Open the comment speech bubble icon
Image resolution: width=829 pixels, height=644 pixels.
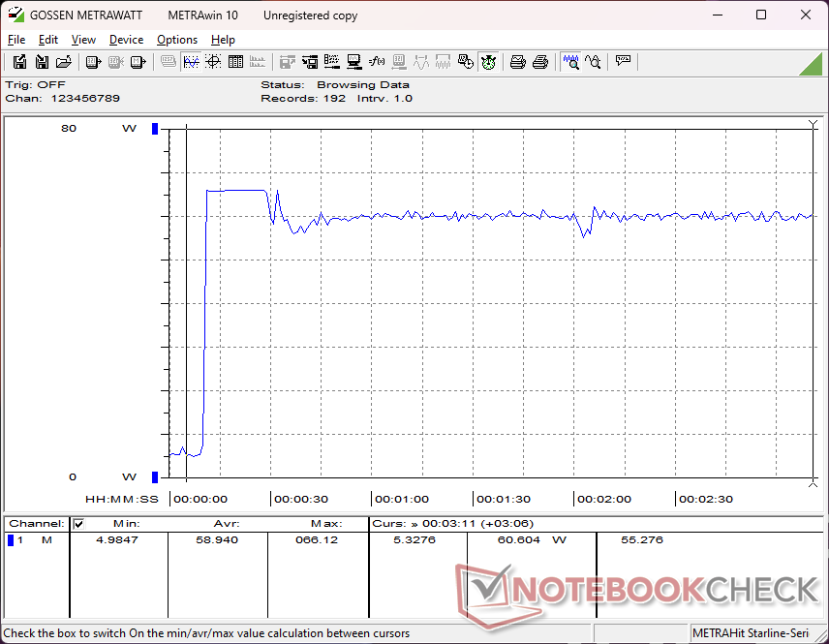coord(623,61)
